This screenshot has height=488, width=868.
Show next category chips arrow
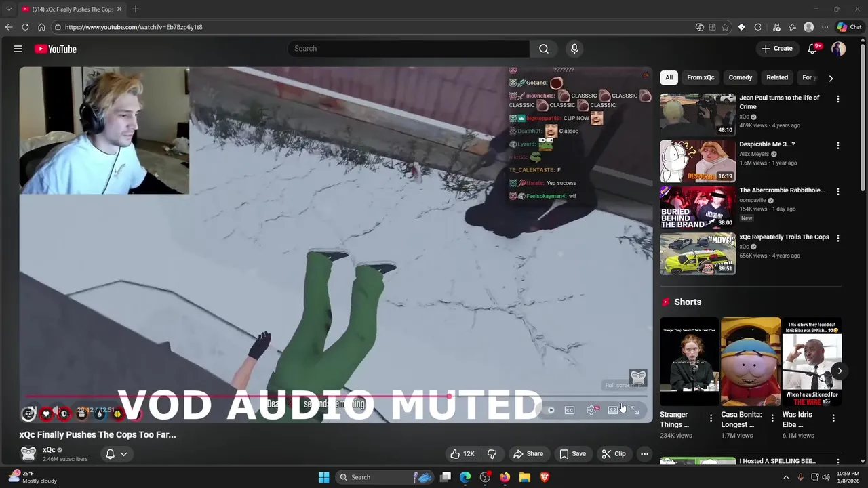pyautogui.click(x=831, y=78)
